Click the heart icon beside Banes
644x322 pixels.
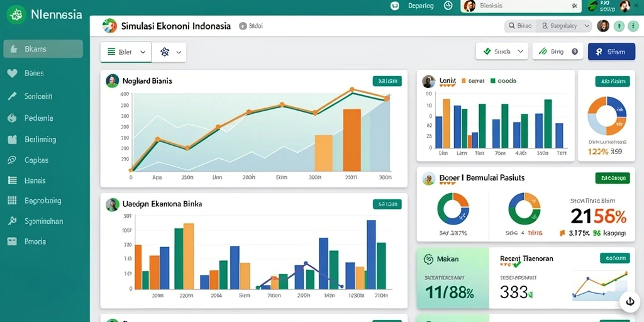click(13, 74)
